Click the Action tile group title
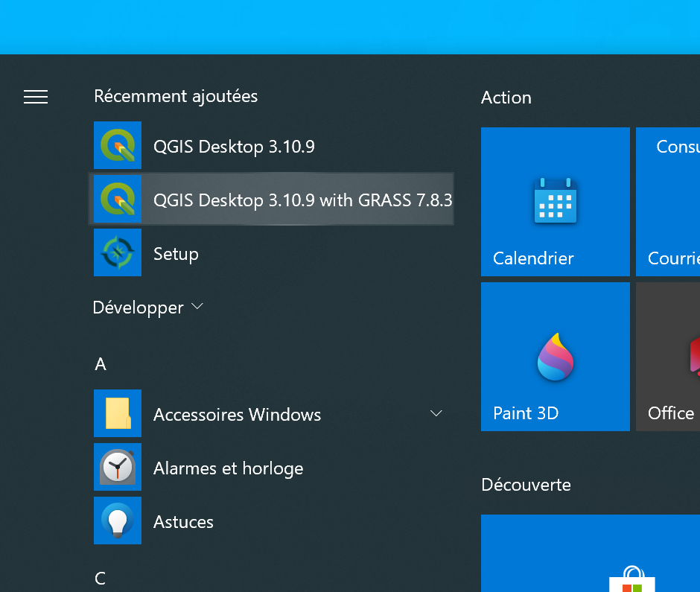 pos(506,98)
